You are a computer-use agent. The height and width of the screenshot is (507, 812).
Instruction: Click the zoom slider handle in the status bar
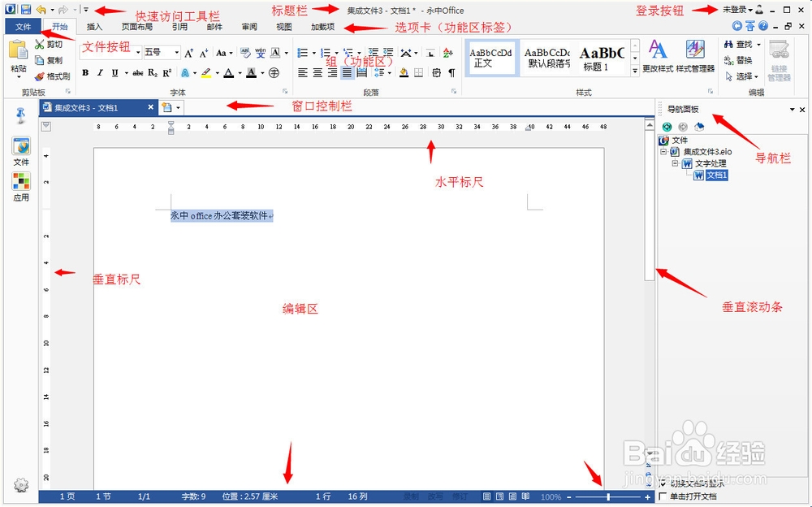pos(608,496)
